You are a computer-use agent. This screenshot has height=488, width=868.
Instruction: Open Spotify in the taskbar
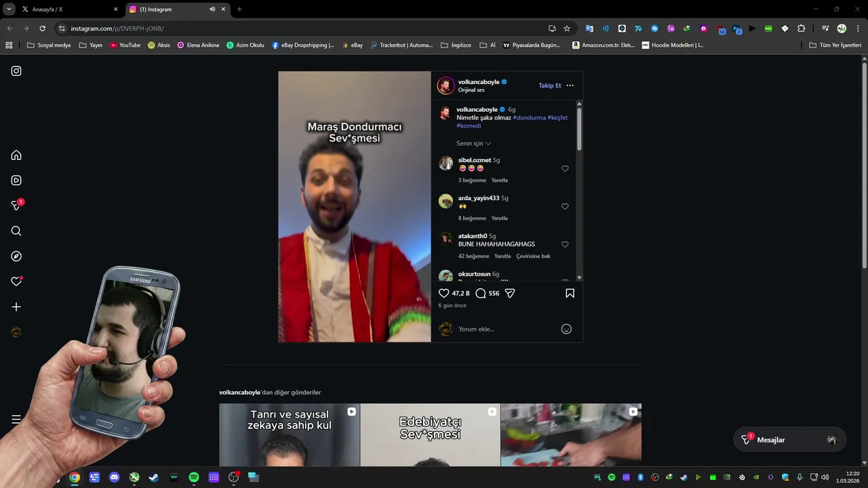coord(194,477)
